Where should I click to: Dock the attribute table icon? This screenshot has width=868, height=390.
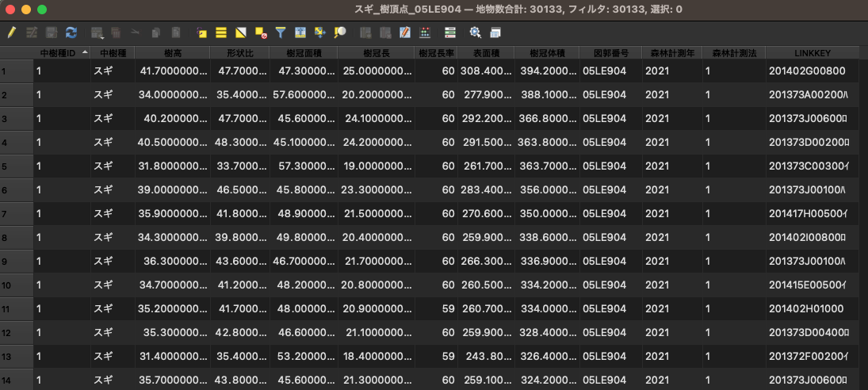495,32
